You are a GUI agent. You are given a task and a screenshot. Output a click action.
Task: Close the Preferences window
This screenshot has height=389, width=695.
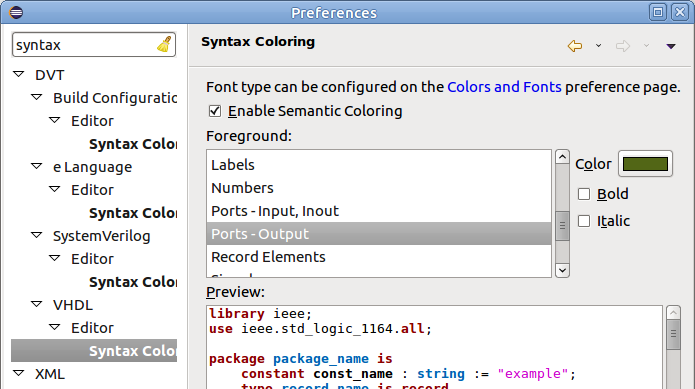coord(680,12)
